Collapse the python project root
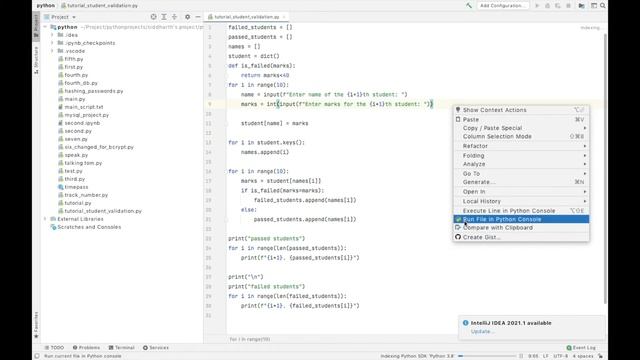This screenshot has width=640, height=360. pos(45,27)
